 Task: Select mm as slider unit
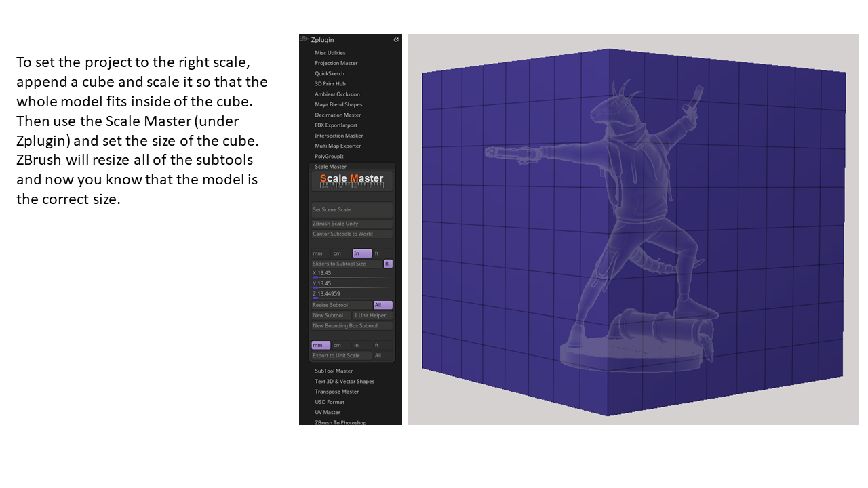[321, 253]
